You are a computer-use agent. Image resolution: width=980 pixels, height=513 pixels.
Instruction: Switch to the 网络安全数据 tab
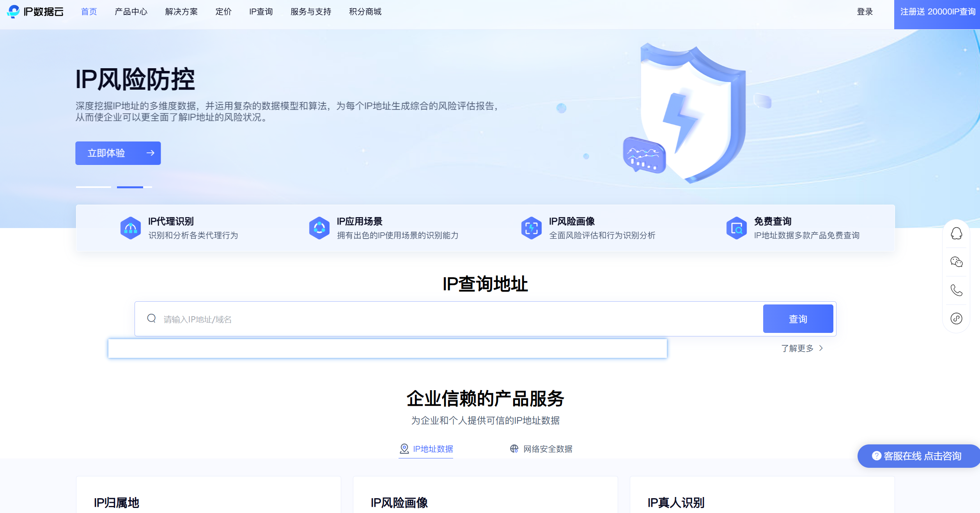tap(541, 449)
